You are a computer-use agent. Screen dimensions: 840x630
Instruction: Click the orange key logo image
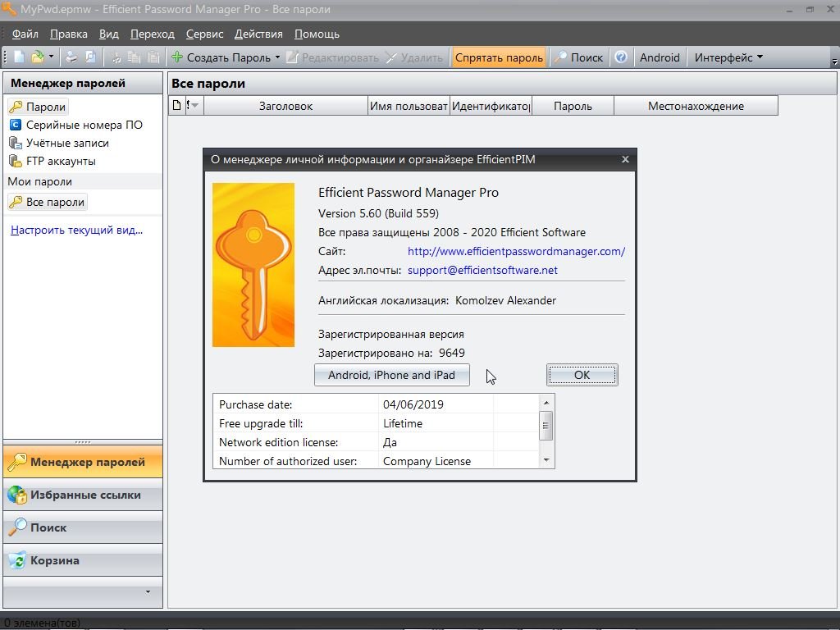253,265
